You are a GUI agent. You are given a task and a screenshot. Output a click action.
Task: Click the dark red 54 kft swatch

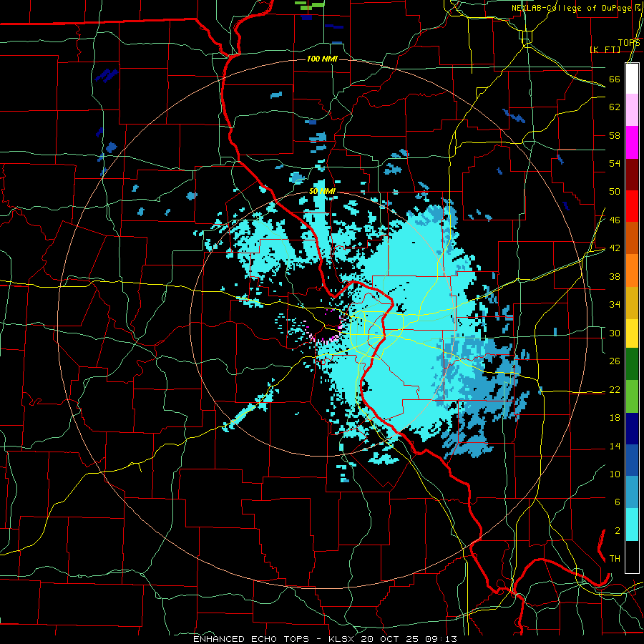632,175
